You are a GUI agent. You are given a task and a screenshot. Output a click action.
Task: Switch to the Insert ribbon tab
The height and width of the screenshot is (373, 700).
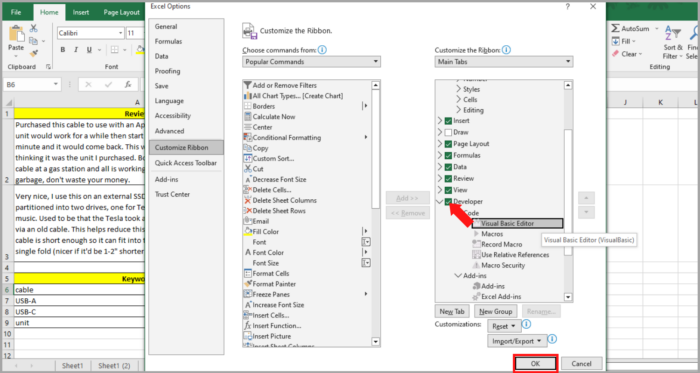point(81,12)
